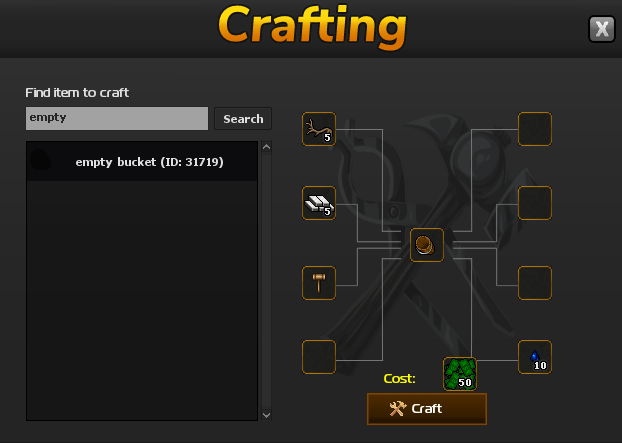The height and width of the screenshot is (443, 622).
Task: Click the blue water drop slot
Action: click(535, 357)
